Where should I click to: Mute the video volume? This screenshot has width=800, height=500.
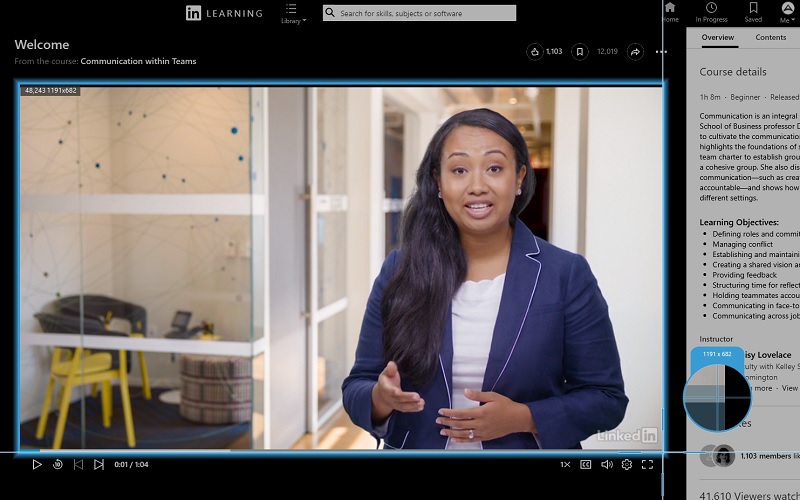pos(607,464)
